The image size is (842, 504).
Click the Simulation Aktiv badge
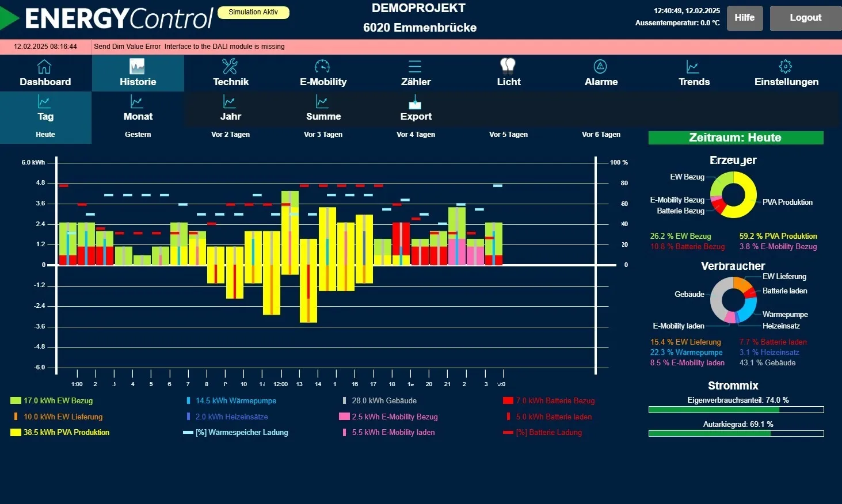coord(253,12)
